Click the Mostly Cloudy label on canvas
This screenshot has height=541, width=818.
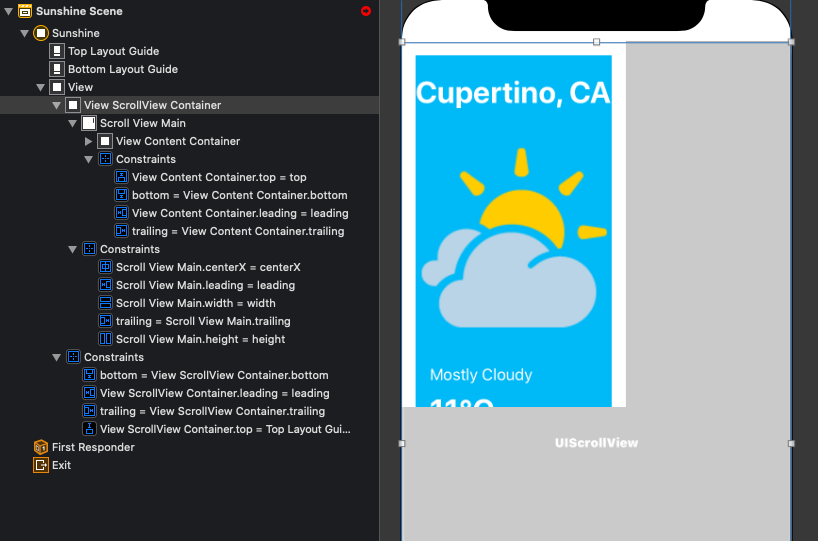click(481, 375)
